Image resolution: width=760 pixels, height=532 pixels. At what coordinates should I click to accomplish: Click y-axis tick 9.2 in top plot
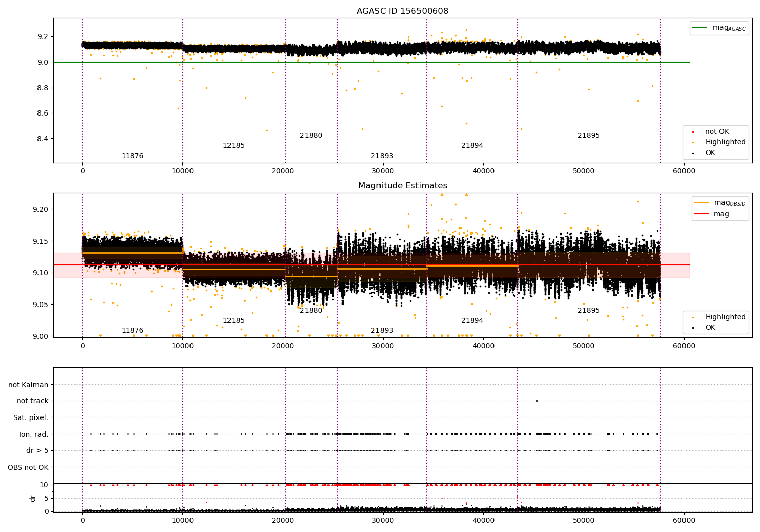pyautogui.click(x=42, y=37)
